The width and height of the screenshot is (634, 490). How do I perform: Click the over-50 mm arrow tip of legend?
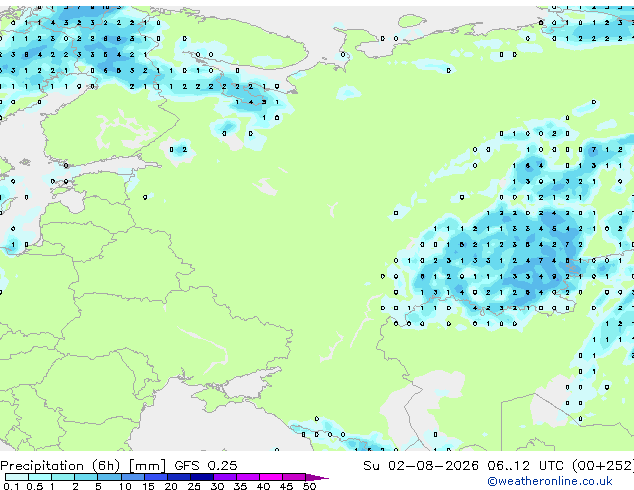tap(317, 477)
